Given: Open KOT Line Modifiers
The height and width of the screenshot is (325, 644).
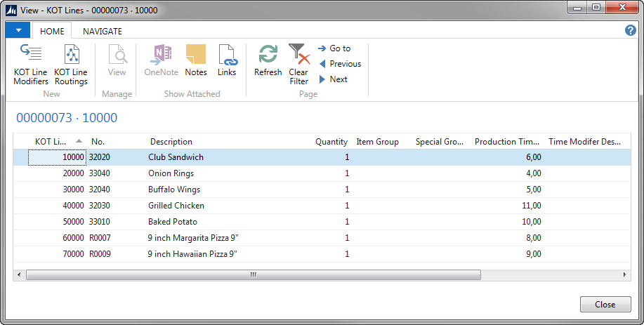Looking at the screenshot, I should point(31,64).
